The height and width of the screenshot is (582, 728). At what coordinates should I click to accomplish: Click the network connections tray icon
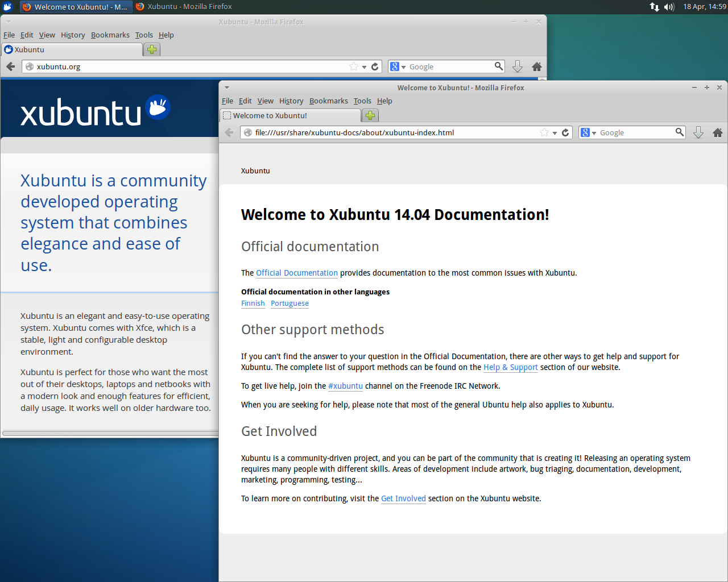pos(655,7)
